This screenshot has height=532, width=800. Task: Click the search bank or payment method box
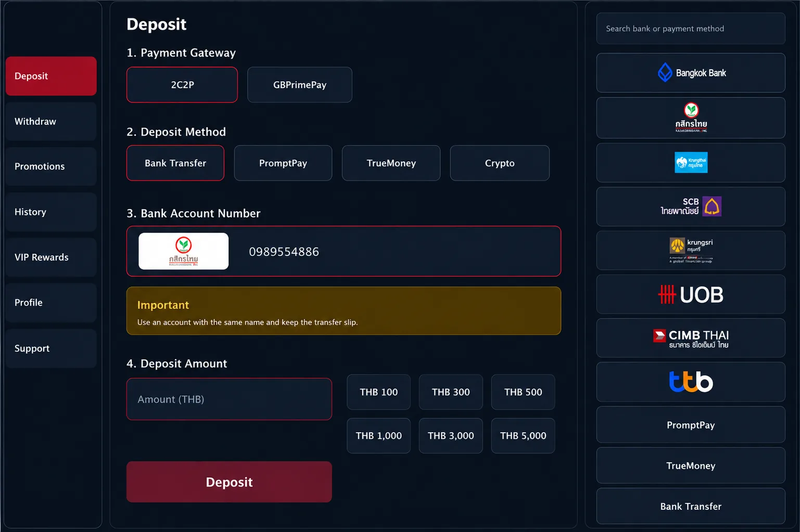pyautogui.click(x=691, y=29)
